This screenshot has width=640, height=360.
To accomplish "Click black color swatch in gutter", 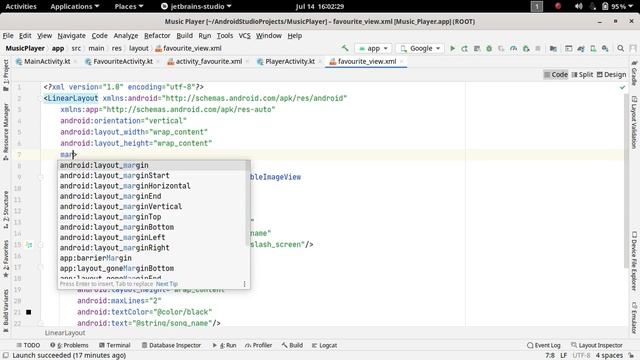I will pyautogui.click(x=29, y=312).
